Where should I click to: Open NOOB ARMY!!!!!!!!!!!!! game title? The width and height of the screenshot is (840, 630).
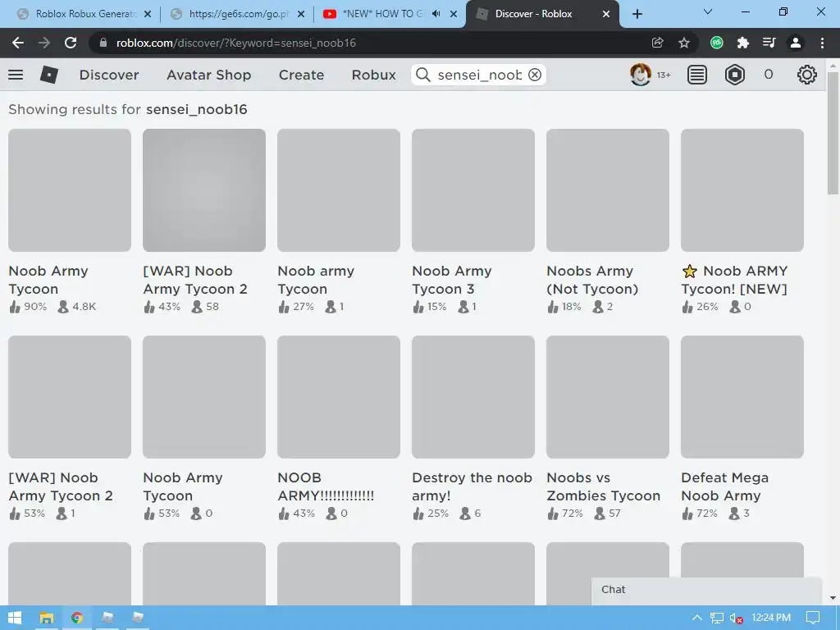(326, 486)
